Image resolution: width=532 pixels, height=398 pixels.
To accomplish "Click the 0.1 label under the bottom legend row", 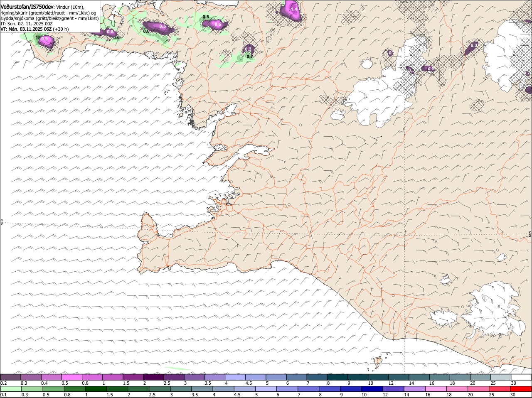I will (x=3, y=395).
